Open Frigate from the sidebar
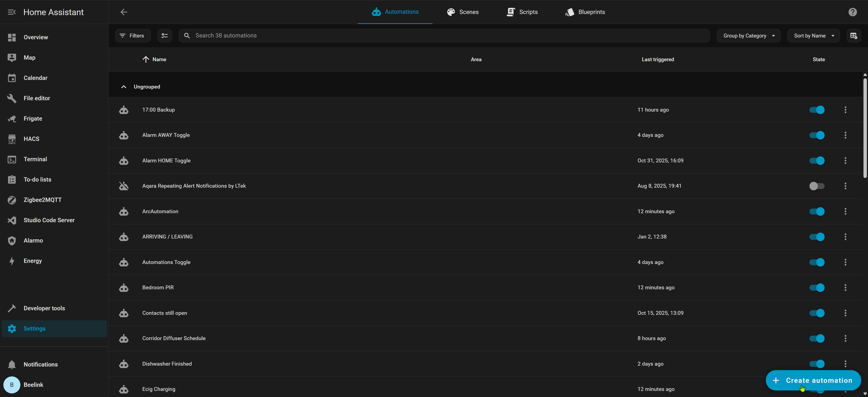Image resolution: width=868 pixels, height=397 pixels. [x=33, y=119]
